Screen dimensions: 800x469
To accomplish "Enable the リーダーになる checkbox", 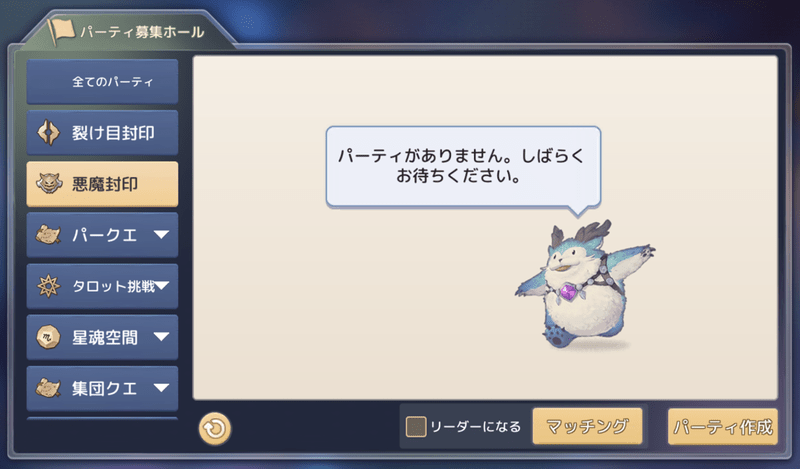I will coord(416,427).
